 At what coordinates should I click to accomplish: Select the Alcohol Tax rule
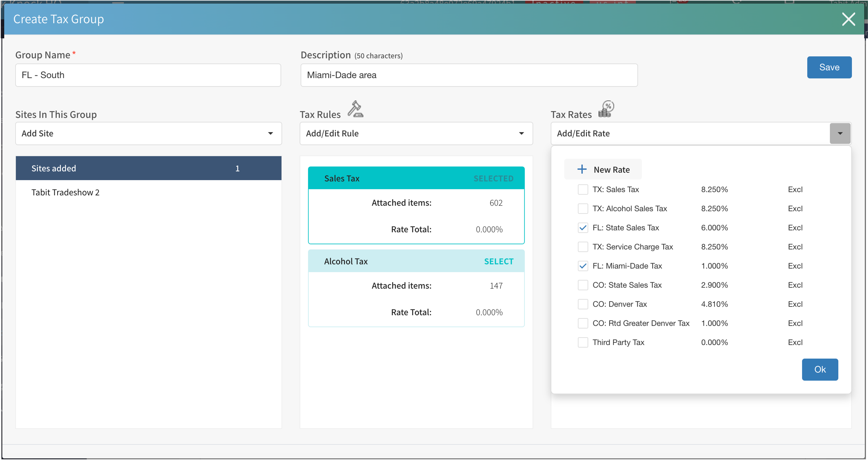pyautogui.click(x=498, y=261)
